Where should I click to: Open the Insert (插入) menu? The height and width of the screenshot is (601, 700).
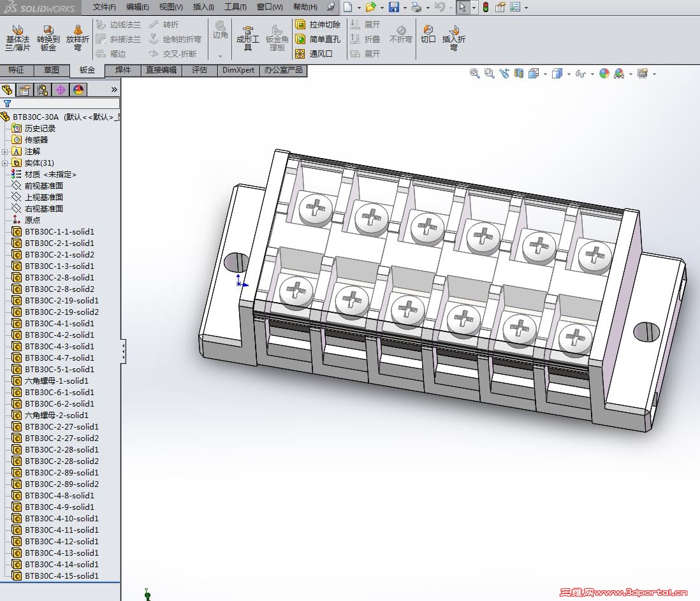pyautogui.click(x=203, y=7)
